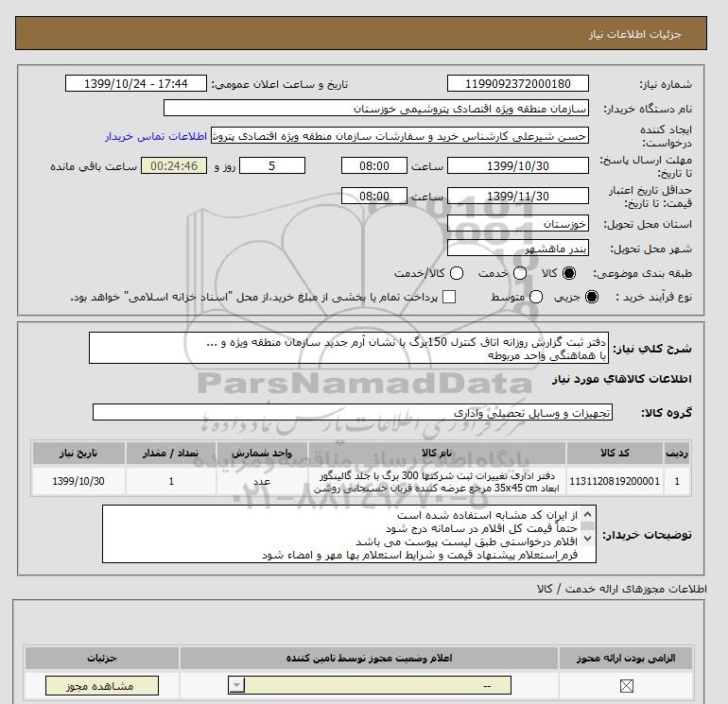Image resolution: width=728 pixels, height=704 pixels.
Task: Toggle the Islamic treasury bonds payment checkbox
Action: pos(449,297)
